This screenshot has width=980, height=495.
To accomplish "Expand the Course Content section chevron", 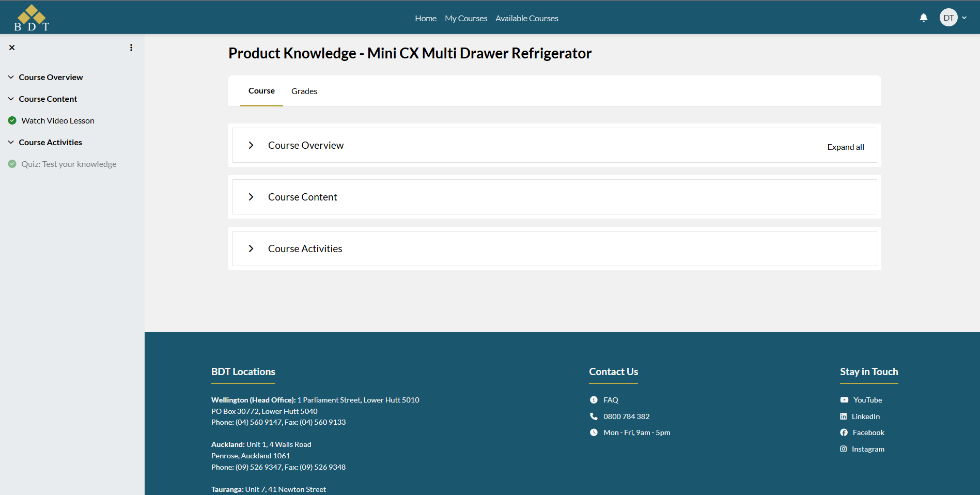I will pyautogui.click(x=251, y=197).
